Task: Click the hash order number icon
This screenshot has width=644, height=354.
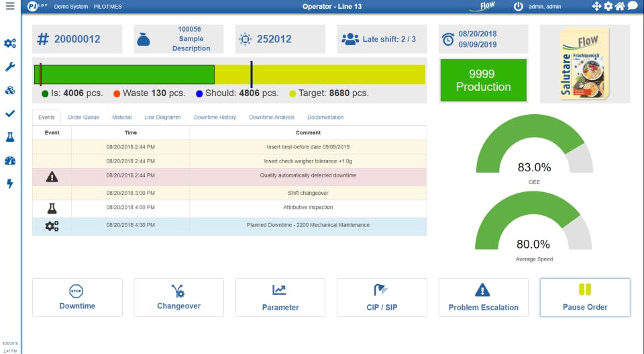Action: (43, 39)
